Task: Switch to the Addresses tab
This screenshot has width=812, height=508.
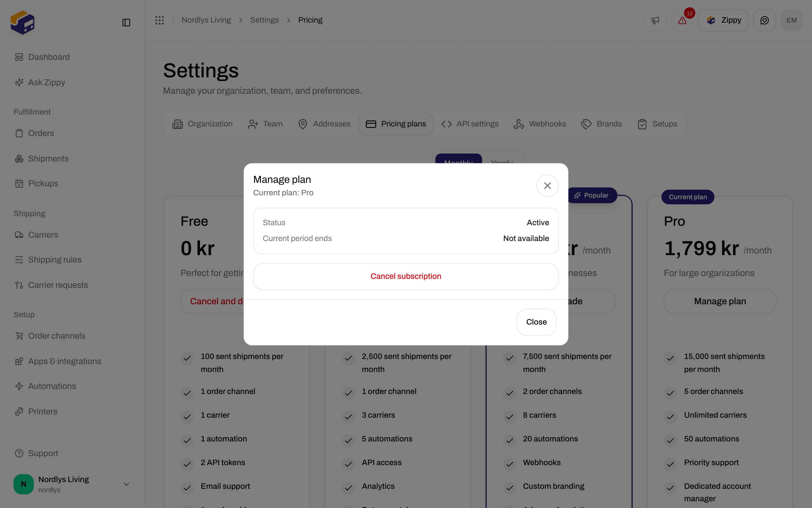Action: point(324,124)
